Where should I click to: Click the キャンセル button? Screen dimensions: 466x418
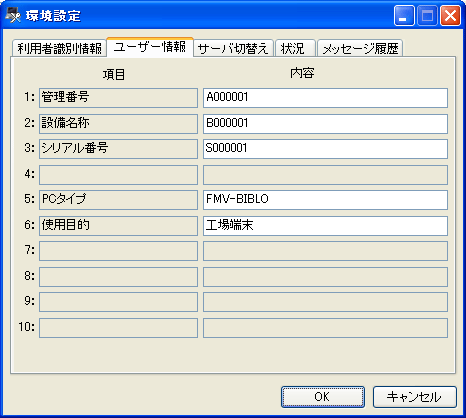414,397
